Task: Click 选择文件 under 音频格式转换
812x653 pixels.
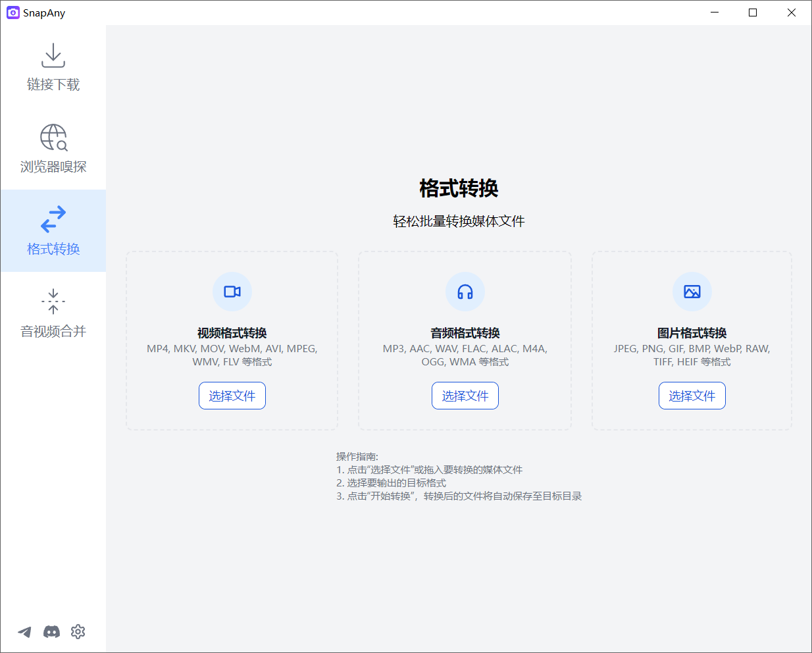Action: pyautogui.click(x=465, y=396)
